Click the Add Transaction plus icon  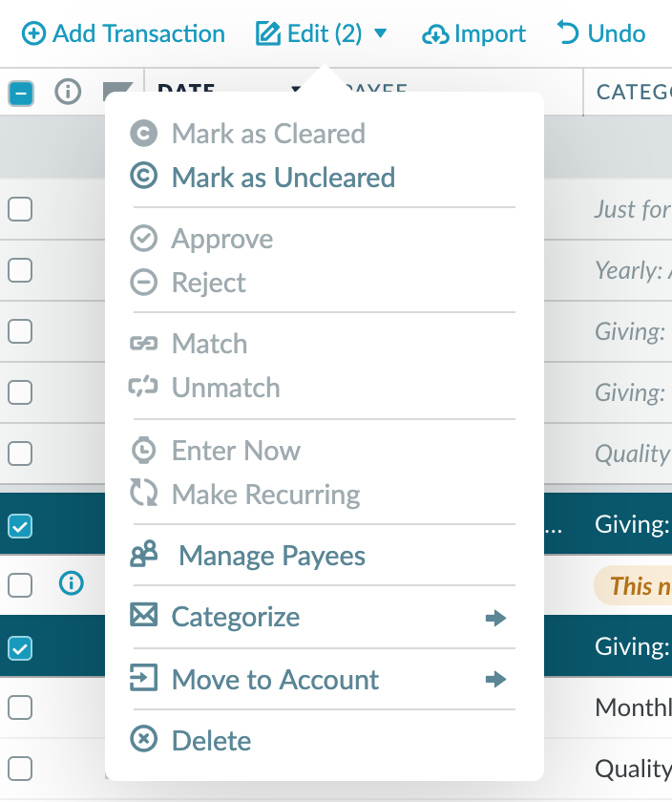point(35,32)
